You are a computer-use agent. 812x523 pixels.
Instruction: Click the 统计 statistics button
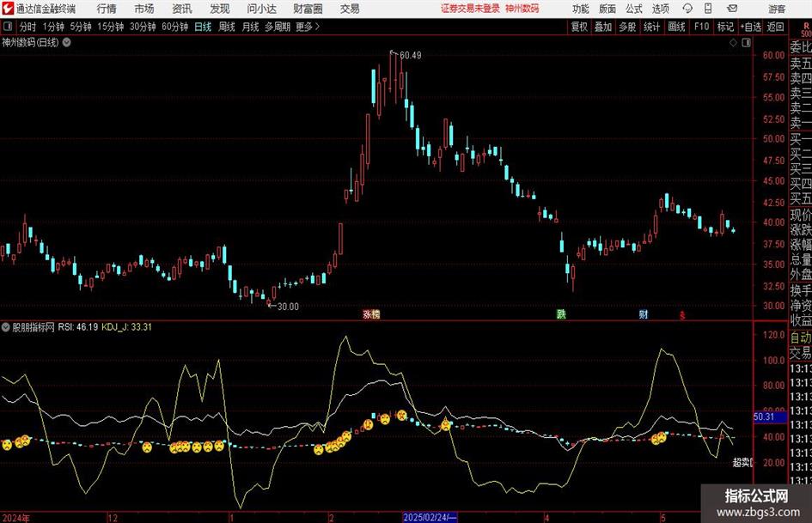pos(652,27)
